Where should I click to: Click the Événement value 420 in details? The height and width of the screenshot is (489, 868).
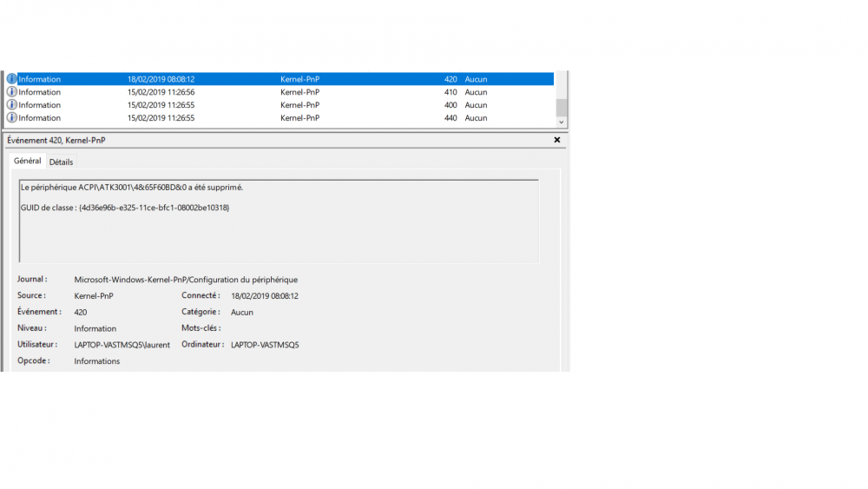80,313
